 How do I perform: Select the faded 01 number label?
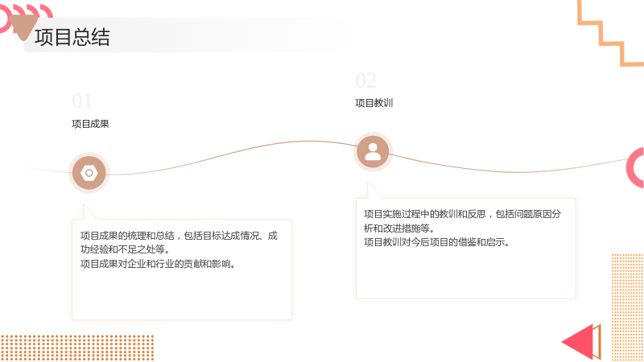click(x=82, y=101)
